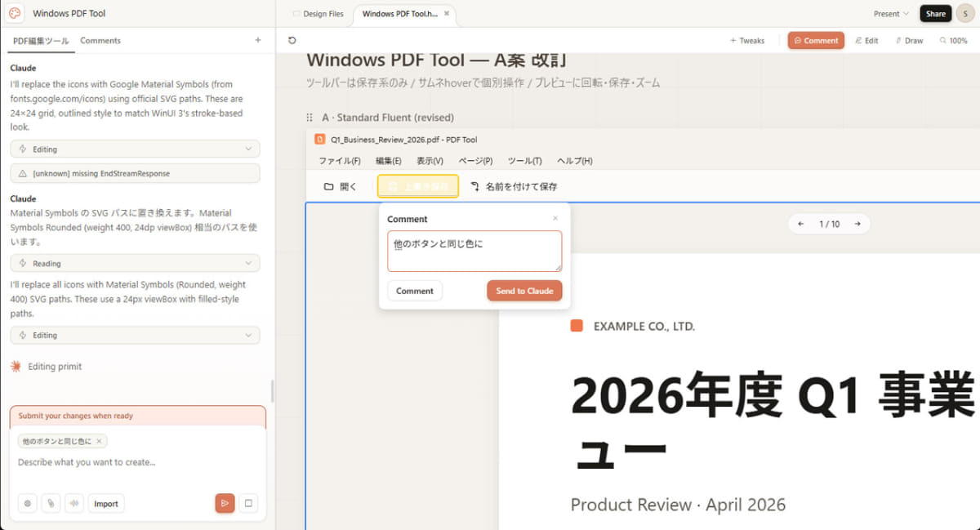The image size is (980, 530).
Task: Click the reload icon above the canvas
Action: (292, 40)
